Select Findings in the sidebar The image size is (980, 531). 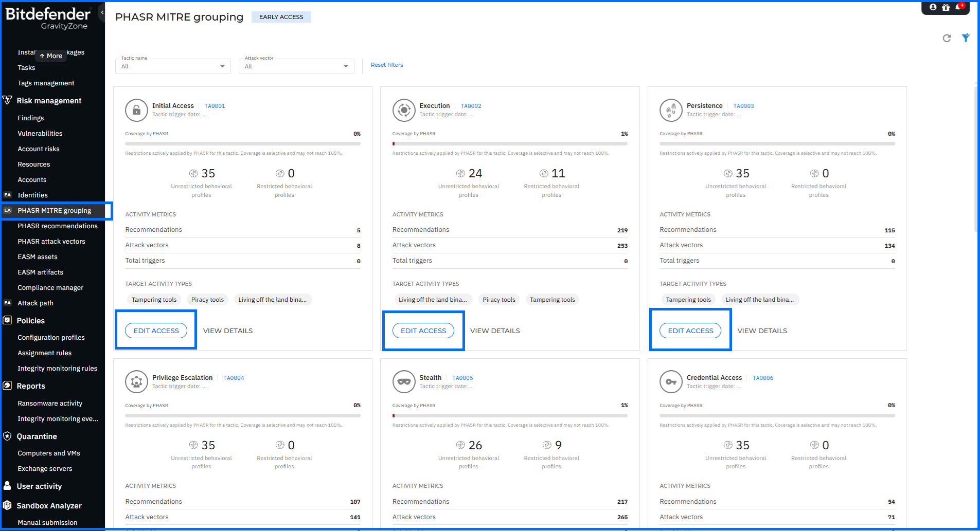[x=31, y=118]
